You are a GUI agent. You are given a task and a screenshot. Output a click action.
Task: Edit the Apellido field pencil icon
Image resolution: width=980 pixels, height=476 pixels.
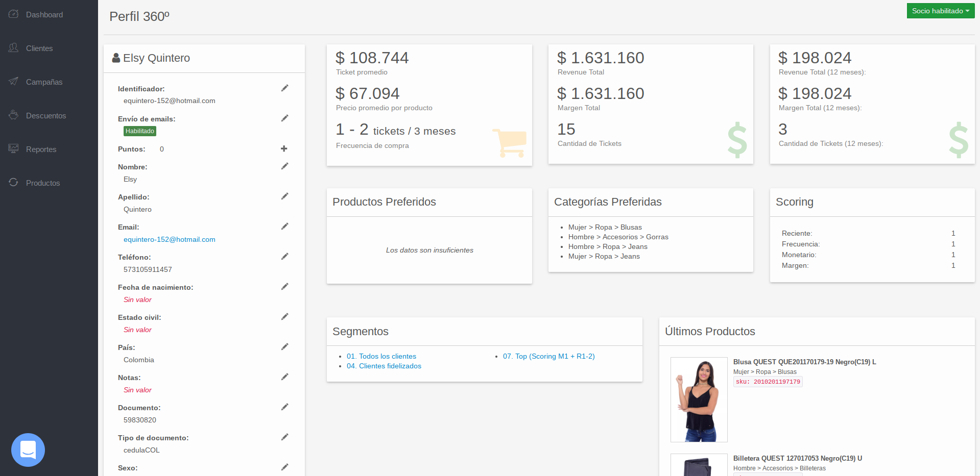(x=285, y=196)
